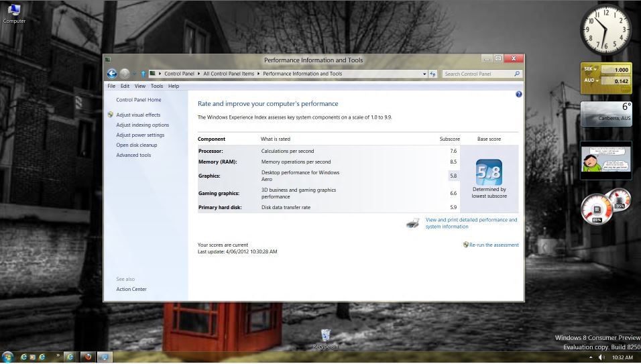Open Adjust power settings

(x=140, y=135)
